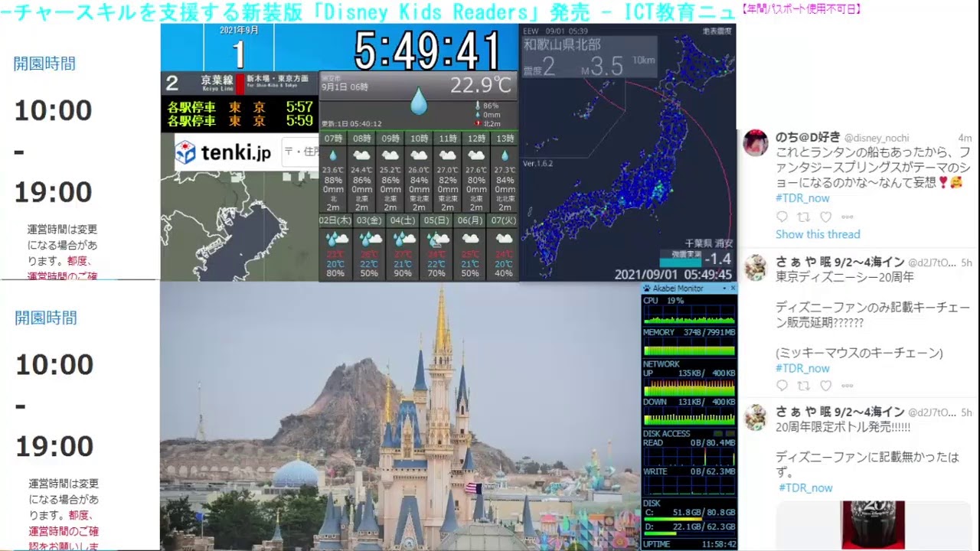Click the upper 開園時間 heading

click(x=44, y=64)
